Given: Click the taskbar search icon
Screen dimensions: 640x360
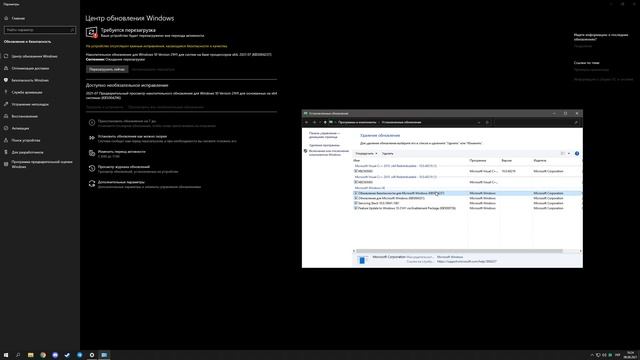Looking at the screenshot, I should click(x=18, y=355).
